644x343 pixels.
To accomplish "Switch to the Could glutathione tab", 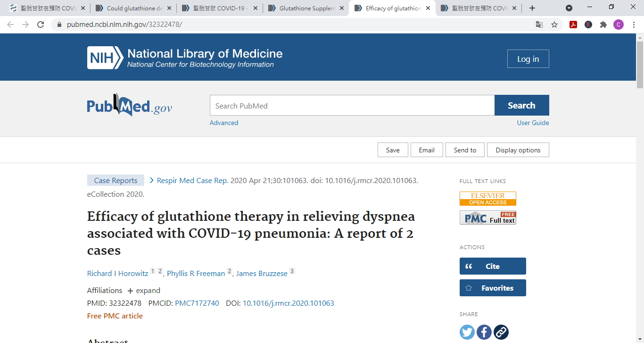I will click(134, 8).
